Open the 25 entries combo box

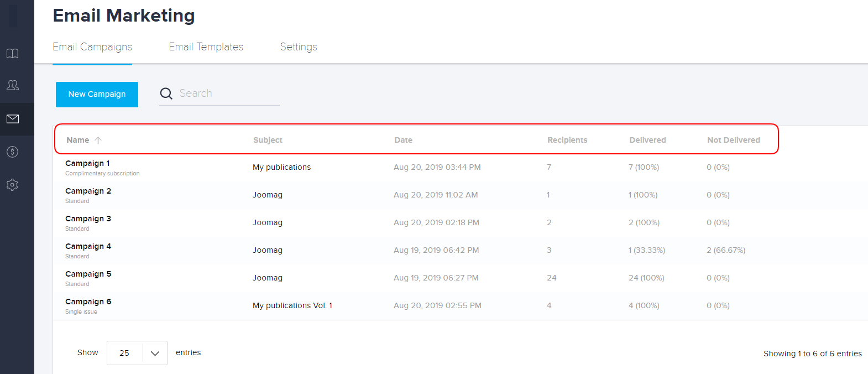point(125,353)
